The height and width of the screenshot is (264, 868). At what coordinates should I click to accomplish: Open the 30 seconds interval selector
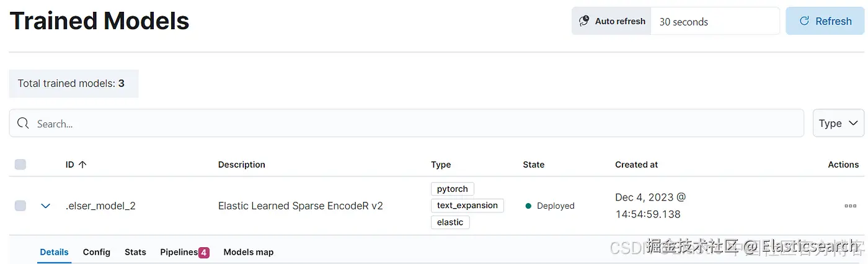click(x=714, y=21)
